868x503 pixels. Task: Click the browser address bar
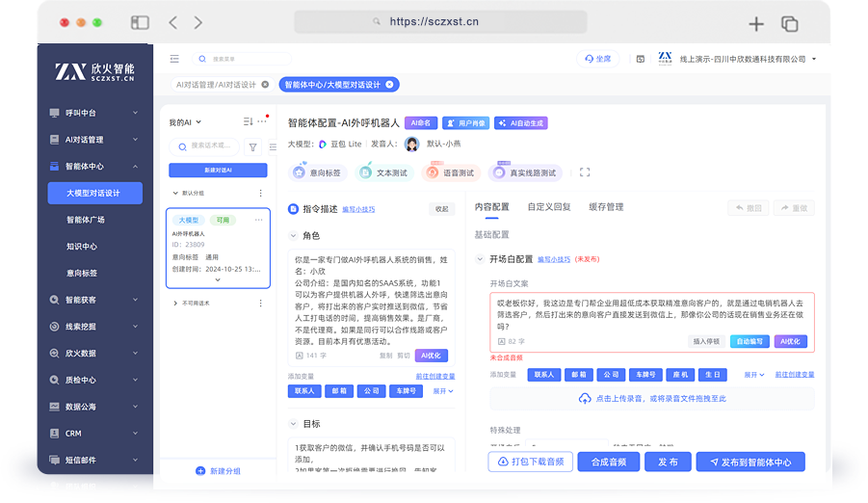click(440, 21)
